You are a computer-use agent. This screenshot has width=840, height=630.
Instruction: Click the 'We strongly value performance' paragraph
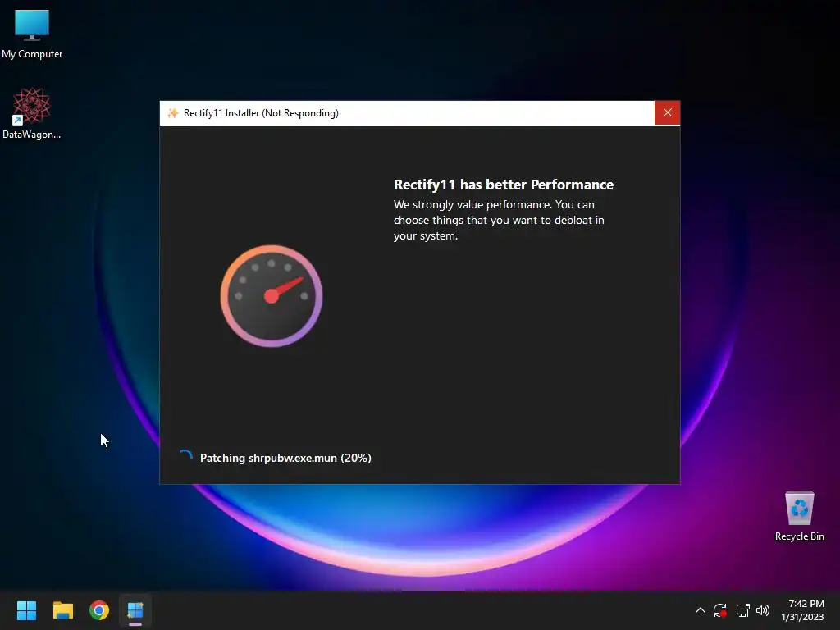pyautogui.click(x=499, y=220)
